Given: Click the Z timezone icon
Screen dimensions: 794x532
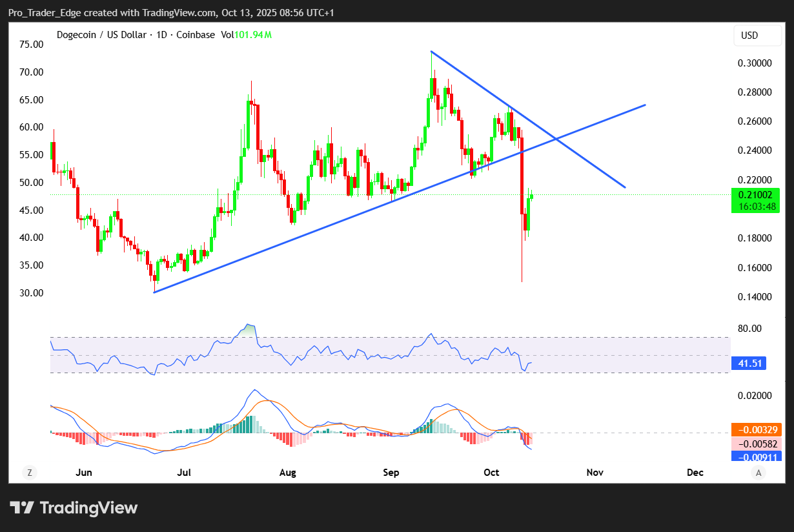Looking at the screenshot, I should 29,473.
